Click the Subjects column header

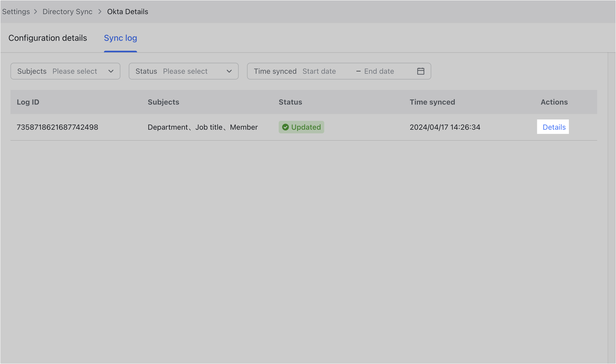click(x=163, y=102)
